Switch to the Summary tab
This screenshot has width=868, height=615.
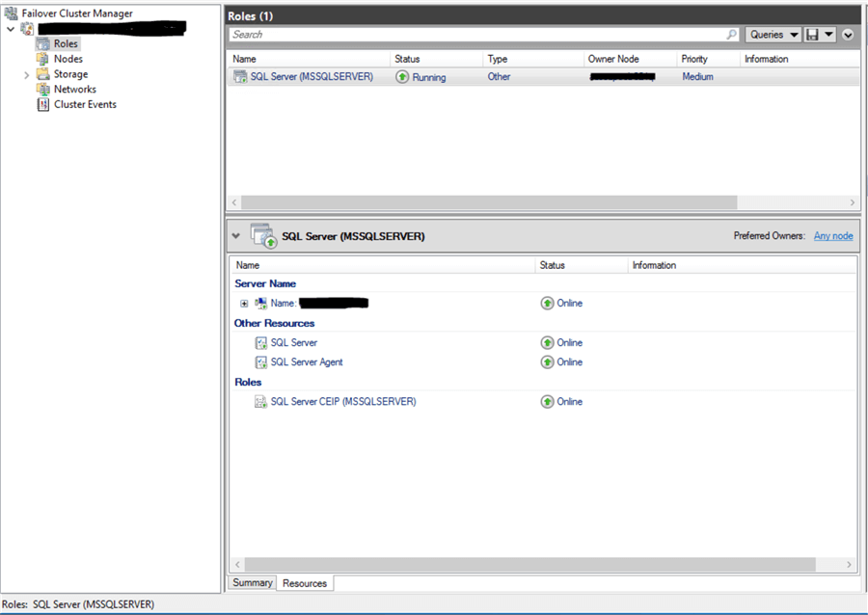(x=252, y=583)
